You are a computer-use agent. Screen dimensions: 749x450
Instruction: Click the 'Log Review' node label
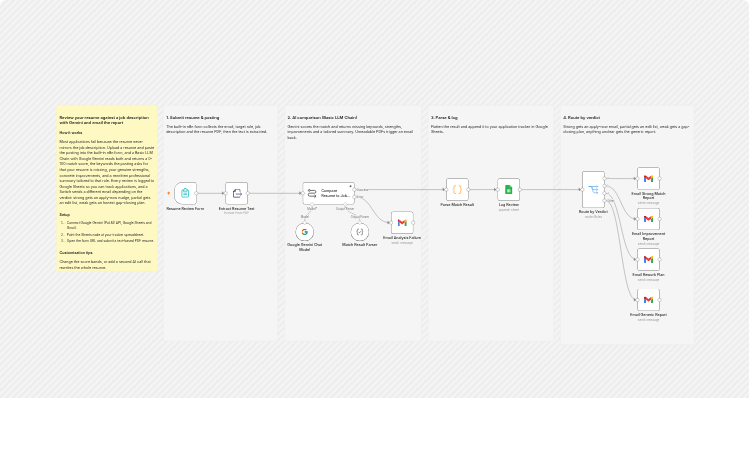pos(509,204)
